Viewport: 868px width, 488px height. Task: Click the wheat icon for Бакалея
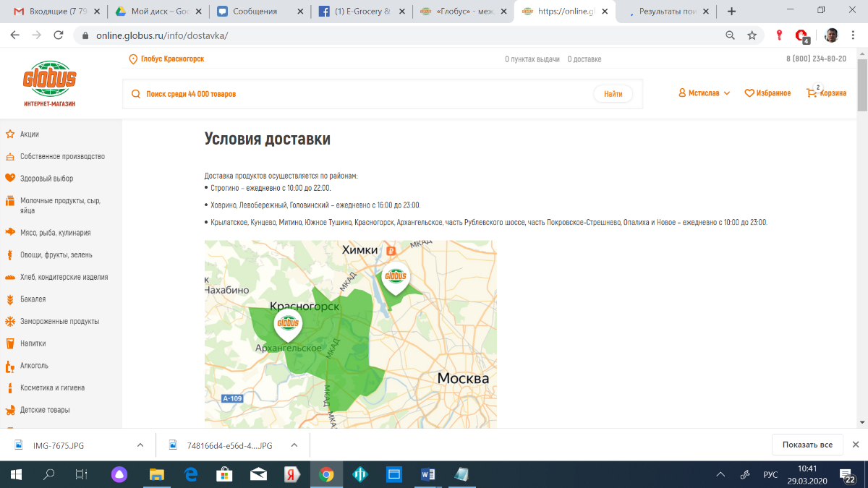(x=10, y=299)
